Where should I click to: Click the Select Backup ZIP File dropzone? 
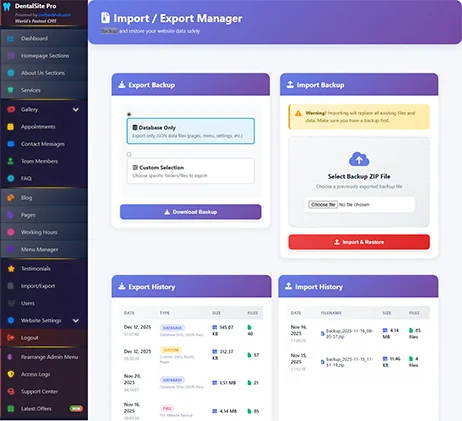(x=359, y=182)
